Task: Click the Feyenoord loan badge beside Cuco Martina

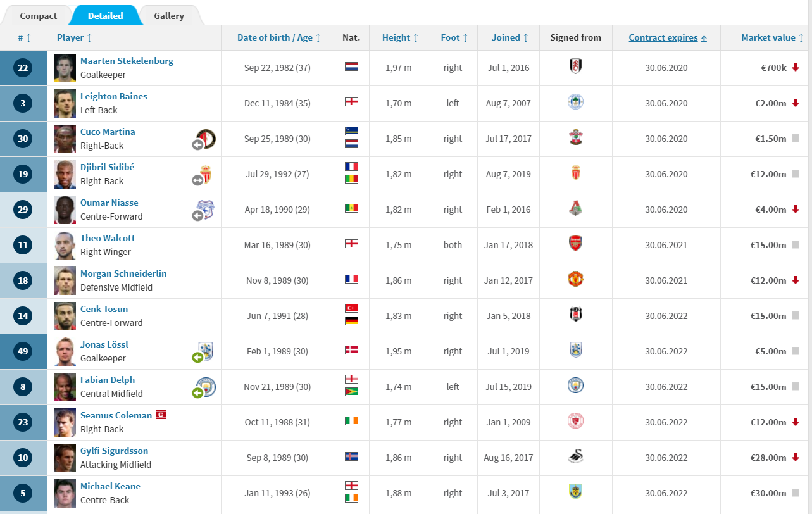Action: [x=206, y=139]
